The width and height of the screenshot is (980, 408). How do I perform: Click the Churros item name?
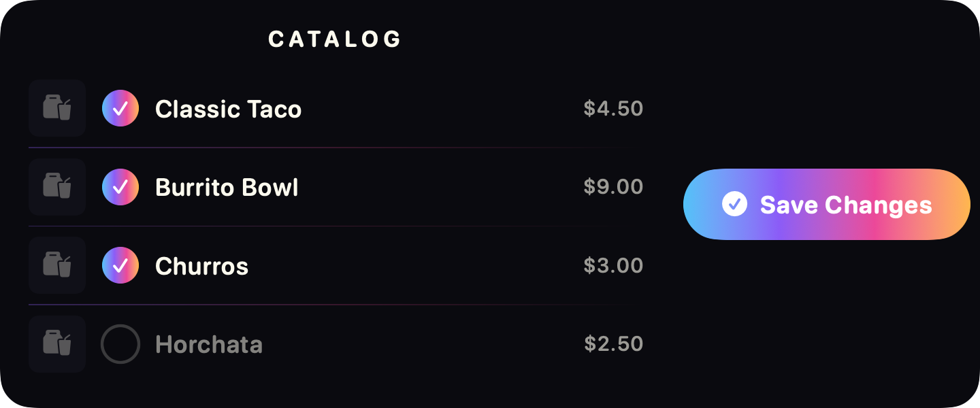pos(201,266)
